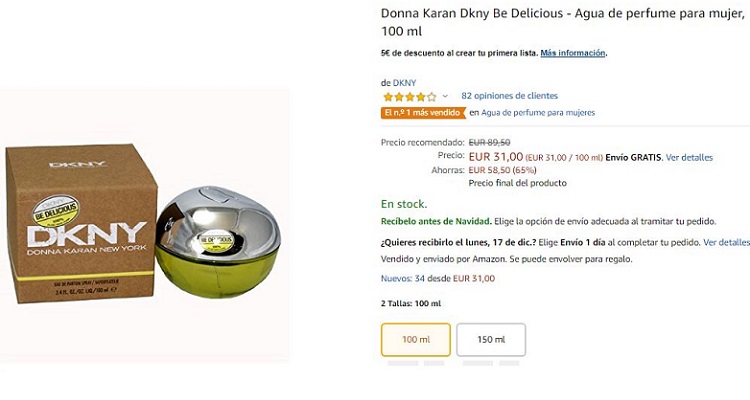Click the orange 'El n.º 1 más vendido' badge
The width and height of the screenshot is (750, 400).
coord(423,113)
